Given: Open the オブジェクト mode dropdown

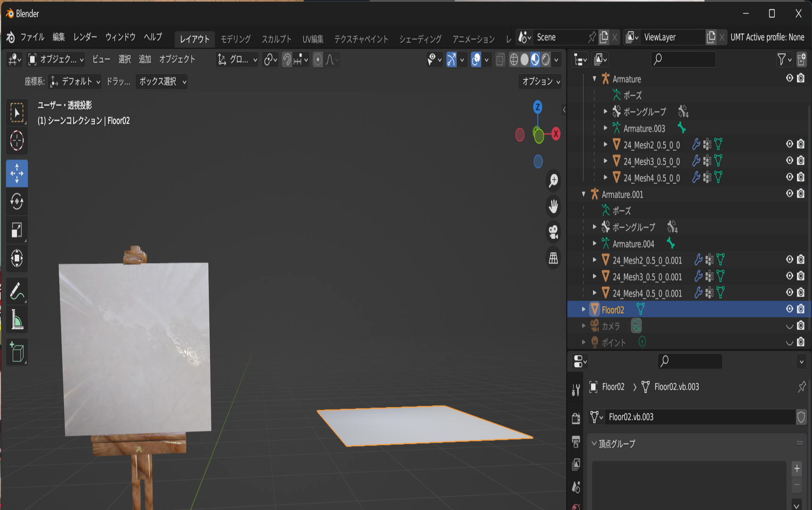Looking at the screenshot, I should point(56,59).
